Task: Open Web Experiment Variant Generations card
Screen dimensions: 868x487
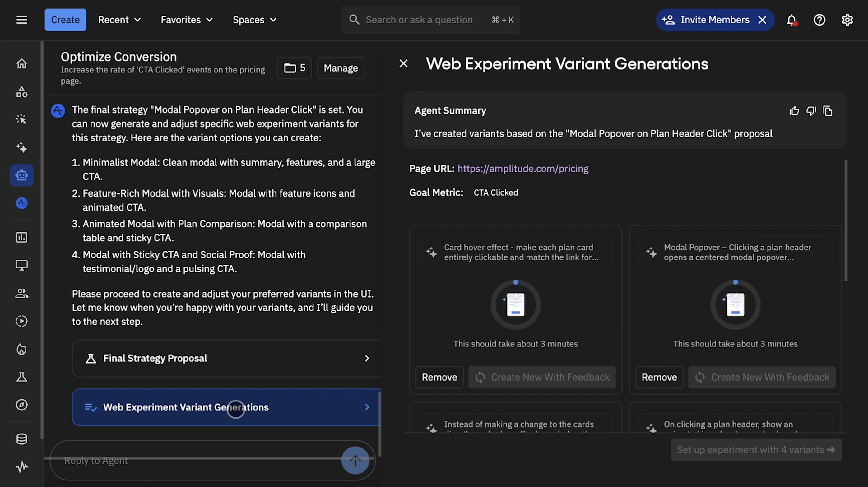Action: [226, 407]
